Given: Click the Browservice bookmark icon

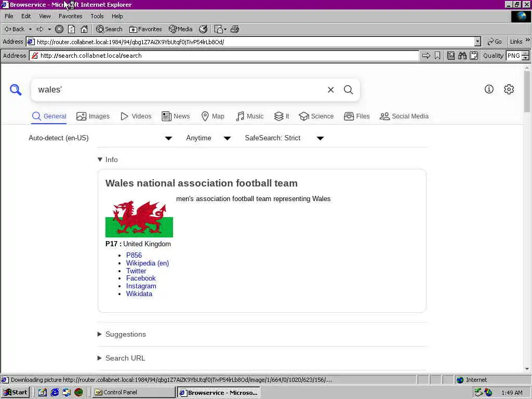Looking at the screenshot, I should 437,56.
